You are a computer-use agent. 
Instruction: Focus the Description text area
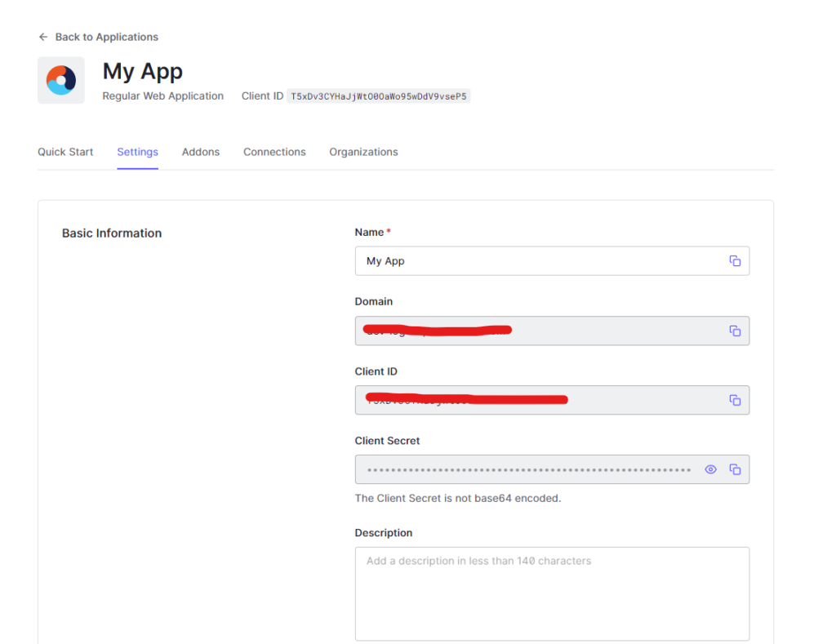click(x=551, y=592)
